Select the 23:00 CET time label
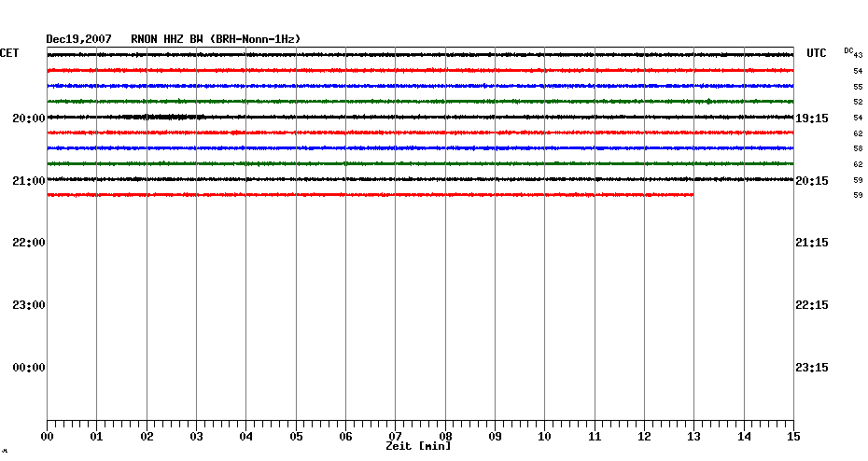The width and height of the screenshot is (868, 461). pyautogui.click(x=29, y=305)
